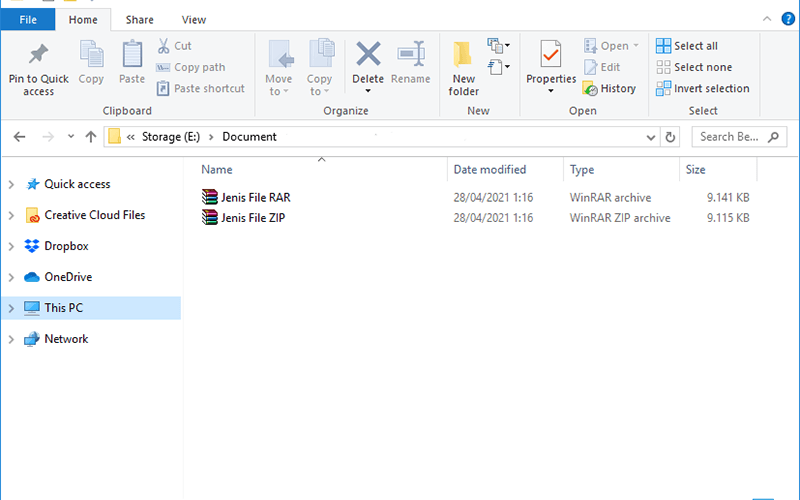Switch to the View tab
800x500 pixels.
click(x=194, y=20)
